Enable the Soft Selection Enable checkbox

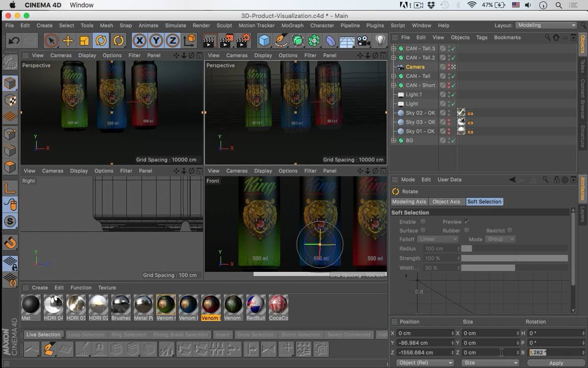point(423,222)
